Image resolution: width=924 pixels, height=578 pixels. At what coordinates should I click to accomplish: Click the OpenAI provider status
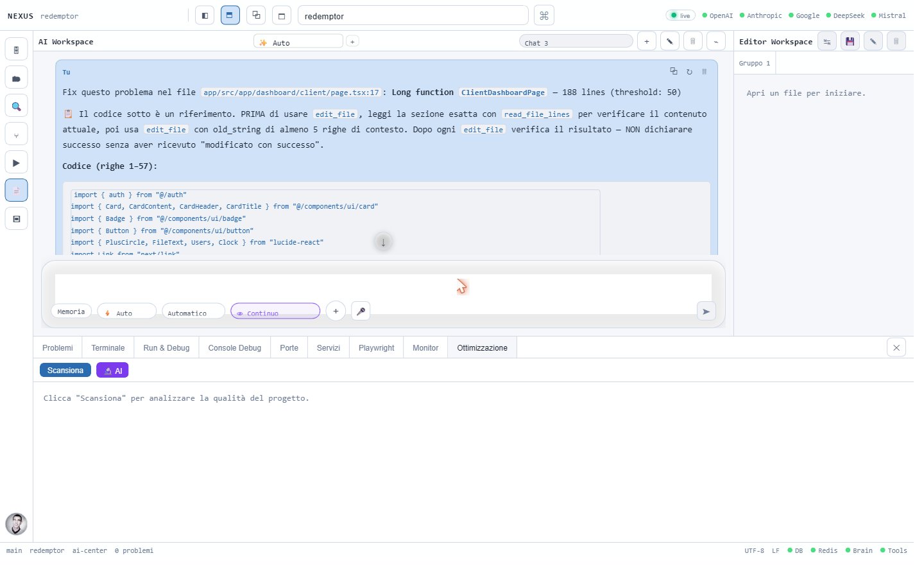pos(717,15)
